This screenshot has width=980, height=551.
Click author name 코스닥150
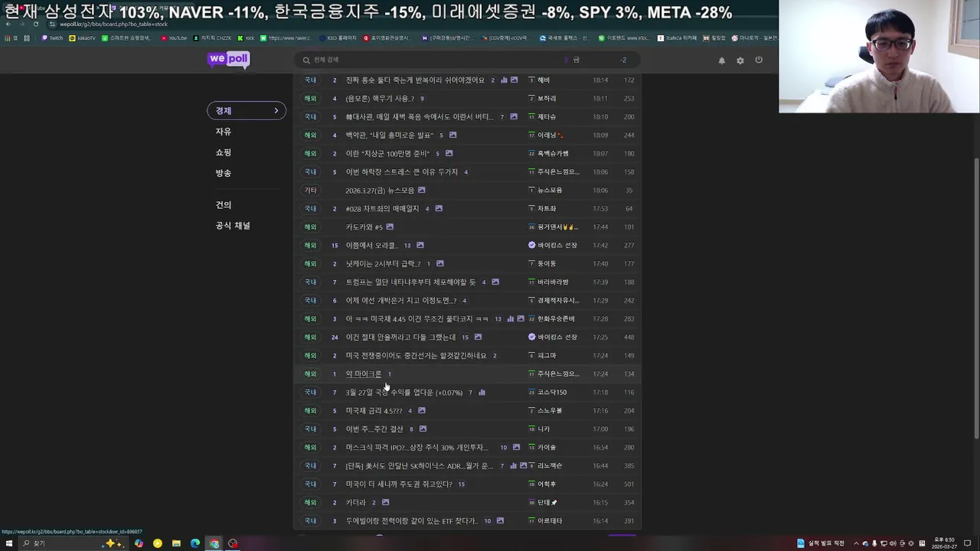tap(552, 392)
